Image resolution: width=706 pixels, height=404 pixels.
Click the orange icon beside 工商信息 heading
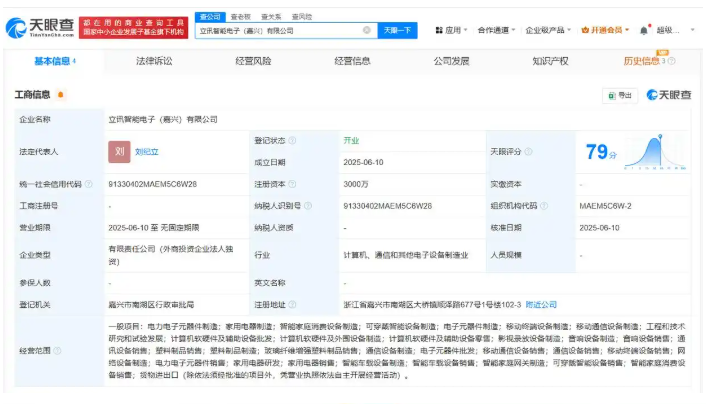click(x=60, y=95)
